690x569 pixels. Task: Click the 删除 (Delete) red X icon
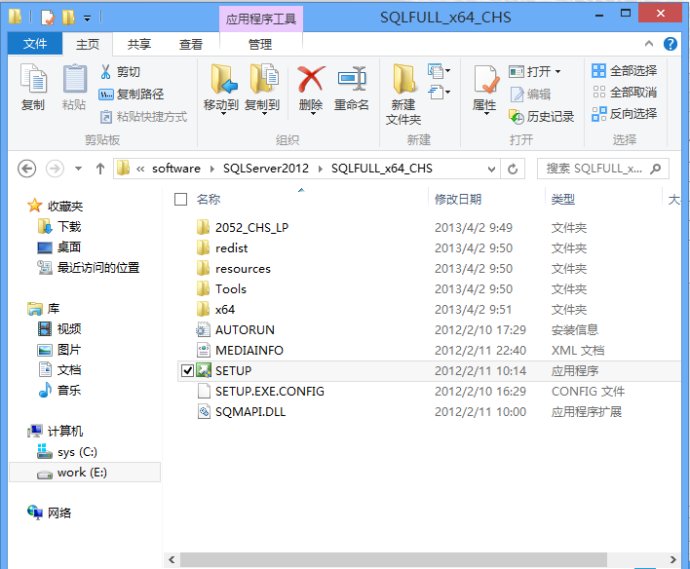click(311, 87)
